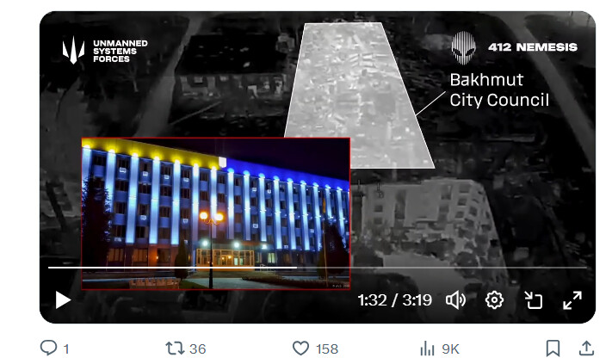Click the 158 likes count
612x364 pixels.
pos(327,349)
